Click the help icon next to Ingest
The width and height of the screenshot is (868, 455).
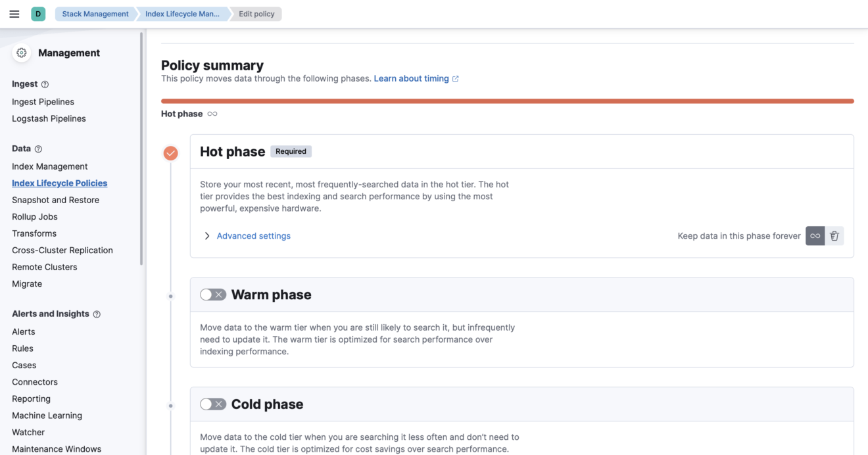click(x=43, y=84)
